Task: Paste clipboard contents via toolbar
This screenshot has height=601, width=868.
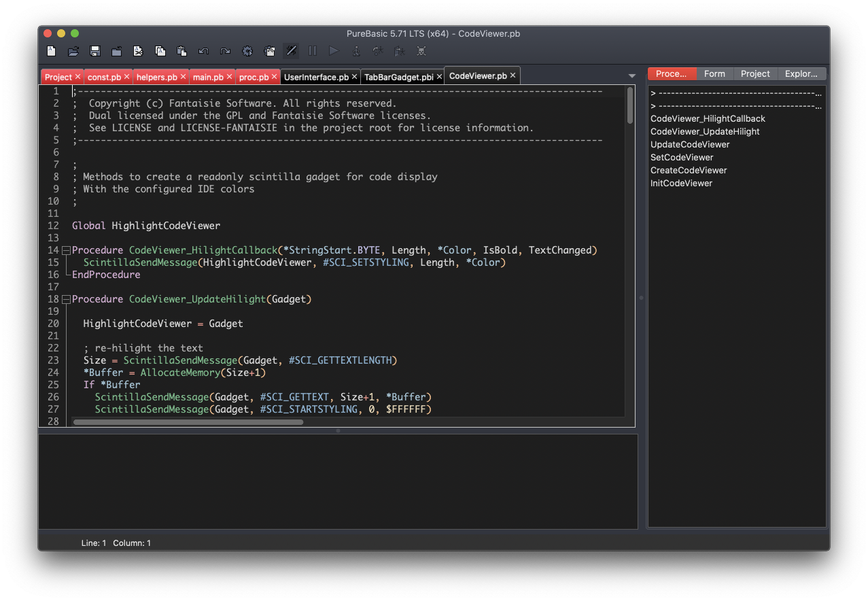Action: pos(182,51)
